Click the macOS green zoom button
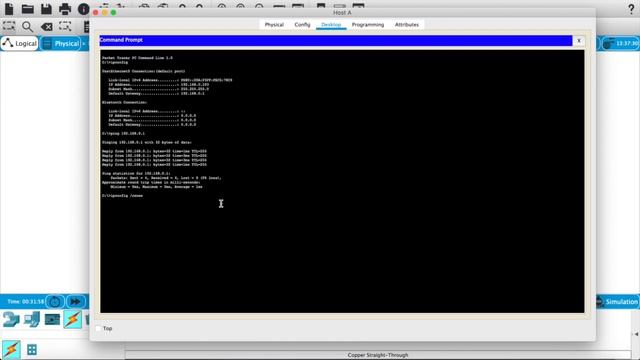The width and height of the screenshot is (640, 360). 113,13
